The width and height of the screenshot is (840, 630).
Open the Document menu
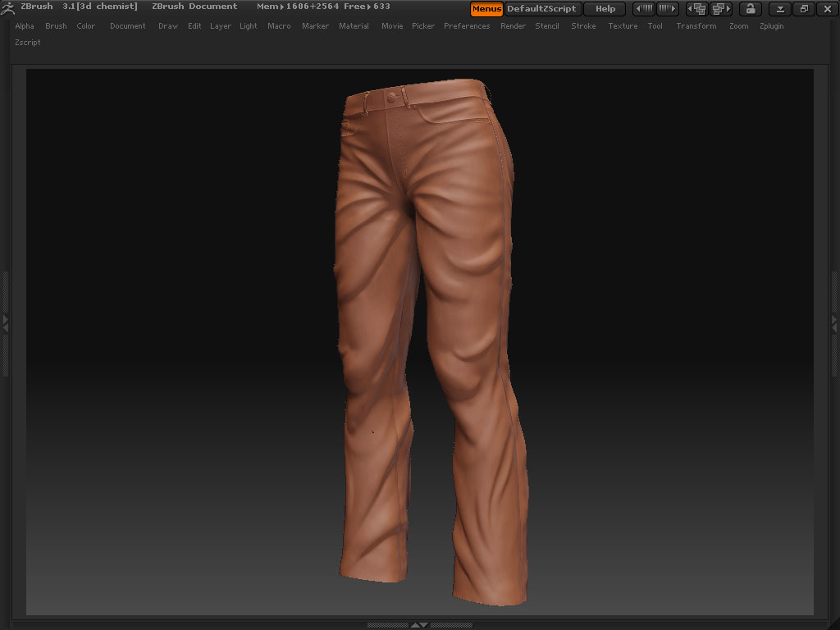pos(127,25)
